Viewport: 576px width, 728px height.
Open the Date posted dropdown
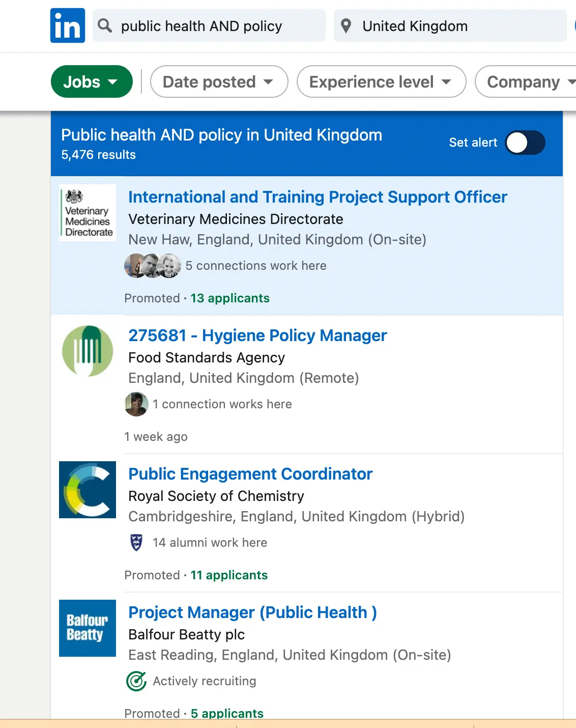(x=219, y=81)
